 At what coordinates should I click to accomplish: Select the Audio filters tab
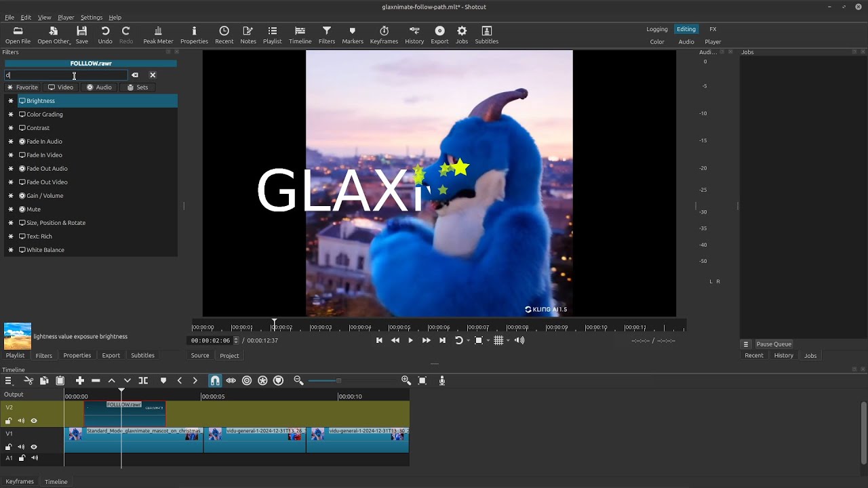(x=99, y=87)
